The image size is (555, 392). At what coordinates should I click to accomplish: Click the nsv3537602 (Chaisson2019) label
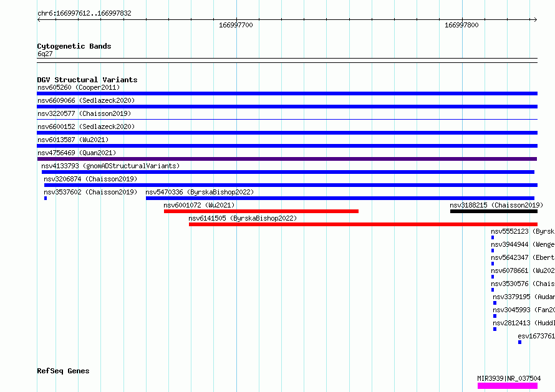tap(90, 192)
